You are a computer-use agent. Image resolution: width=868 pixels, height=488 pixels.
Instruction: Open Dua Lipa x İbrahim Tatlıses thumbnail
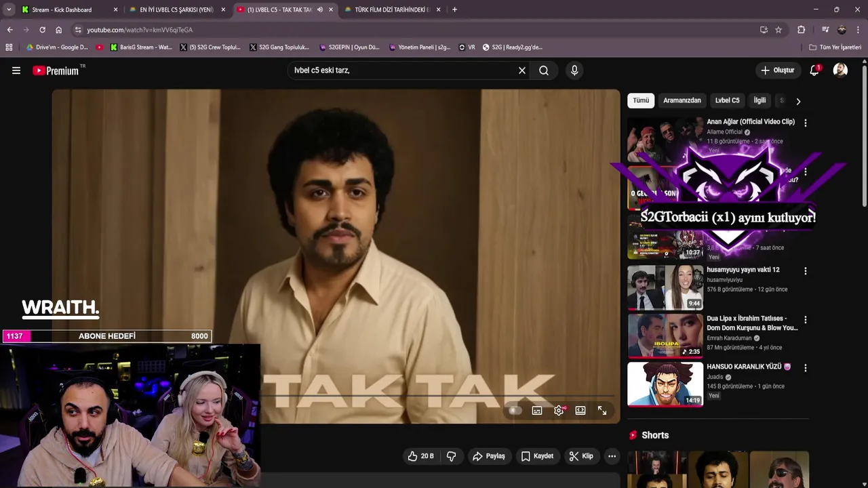point(665,335)
